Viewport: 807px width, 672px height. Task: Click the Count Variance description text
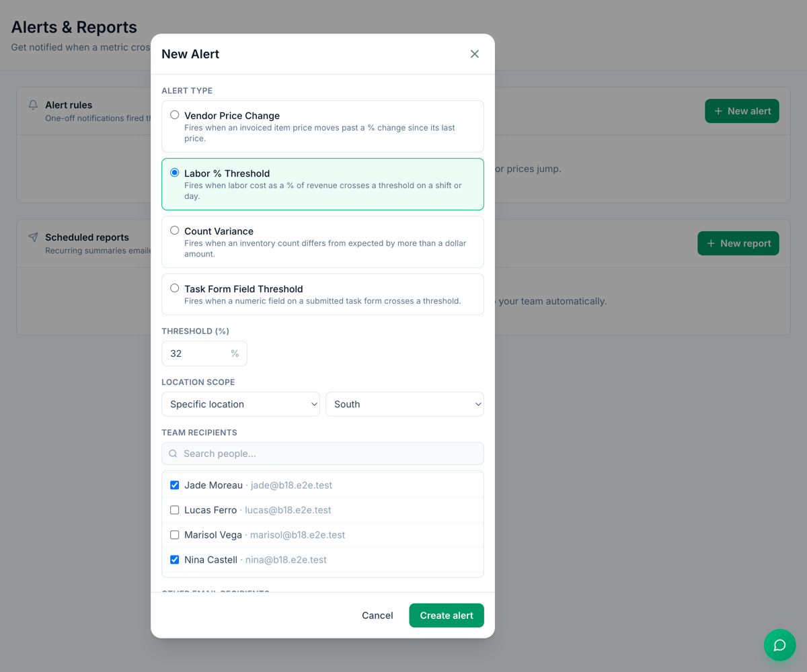[325, 249]
